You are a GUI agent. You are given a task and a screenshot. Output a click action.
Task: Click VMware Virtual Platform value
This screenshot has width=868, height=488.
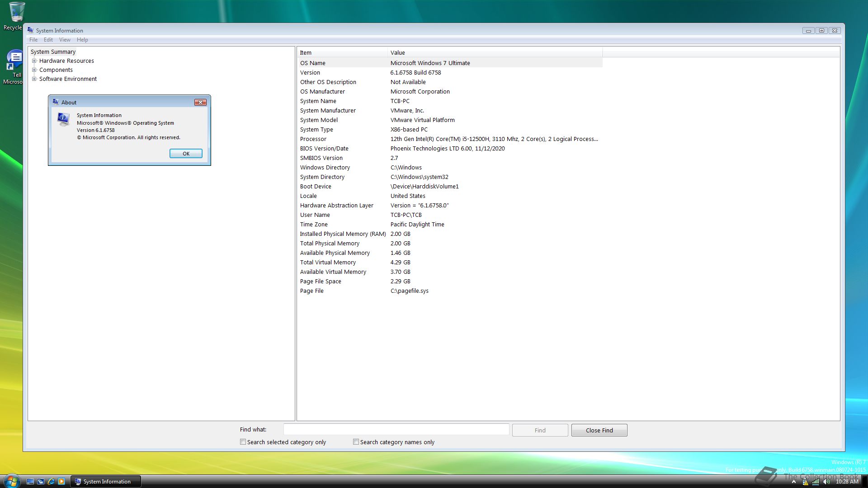[423, 120]
